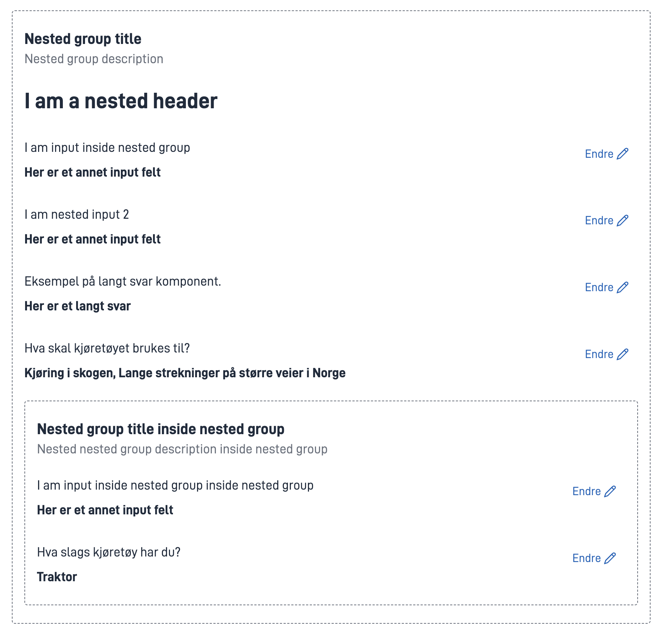Select Endre link for 'I am input inside nested group'
The height and width of the screenshot is (640, 672).
(607, 154)
